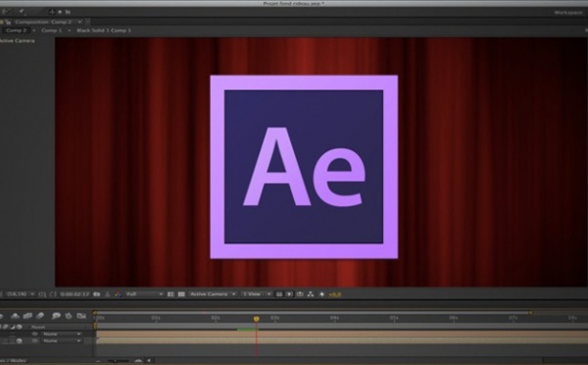
Task: Toggle the transparency grid icon
Action: pyautogui.click(x=181, y=294)
